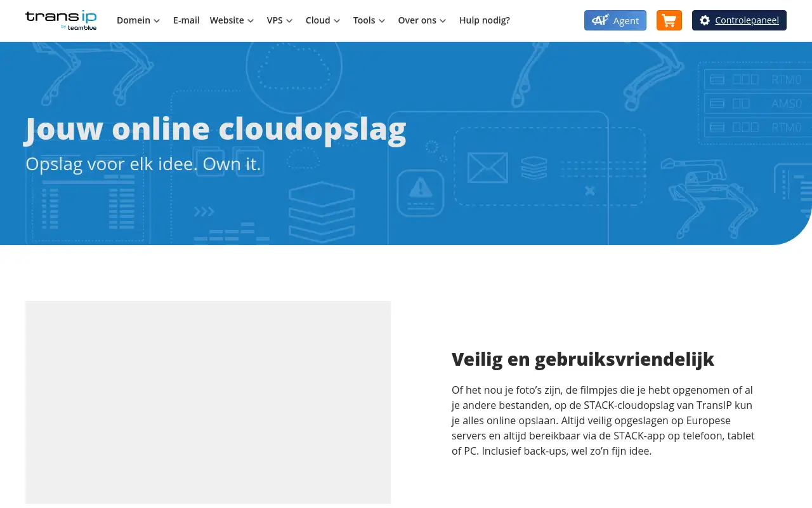This screenshot has width=812, height=508.
Task: Click the Over ons menu label
Action: pos(417,20)
